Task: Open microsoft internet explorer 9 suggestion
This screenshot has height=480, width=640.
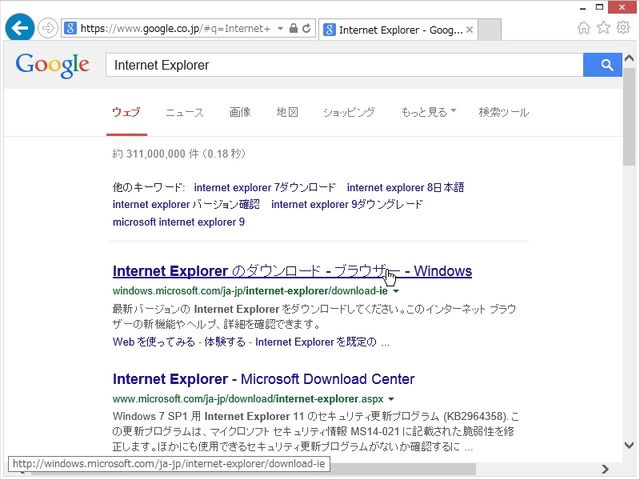Action: coord(179,222)
